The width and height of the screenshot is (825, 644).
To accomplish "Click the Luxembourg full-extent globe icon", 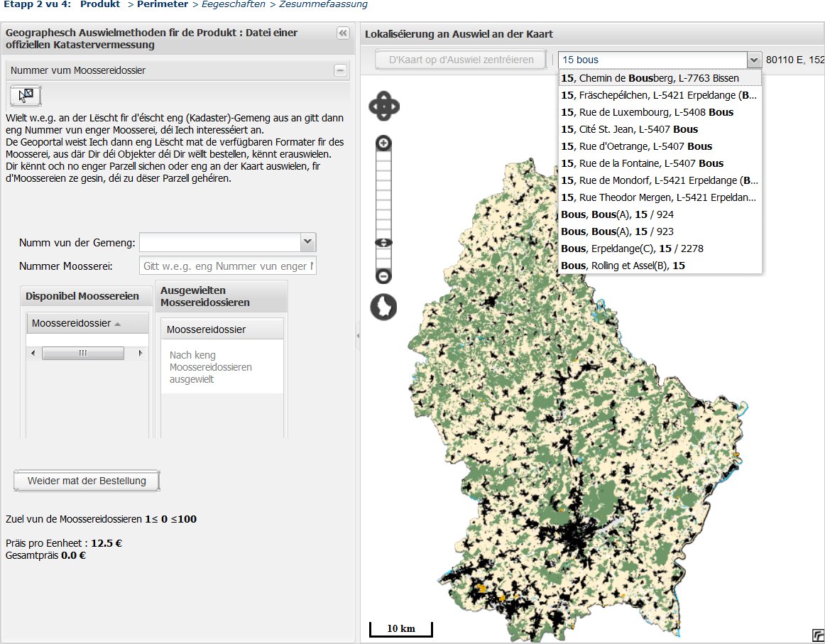I will 383,307.
